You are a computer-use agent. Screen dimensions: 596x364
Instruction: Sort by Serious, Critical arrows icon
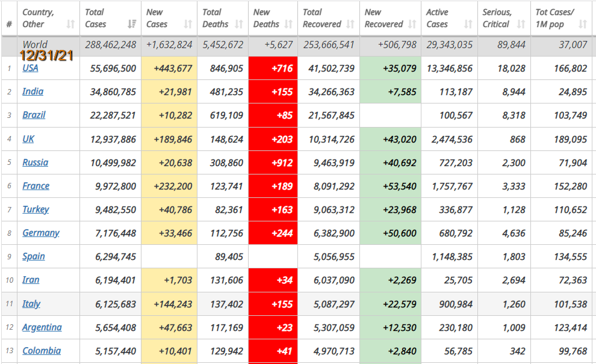pos(521,24)
